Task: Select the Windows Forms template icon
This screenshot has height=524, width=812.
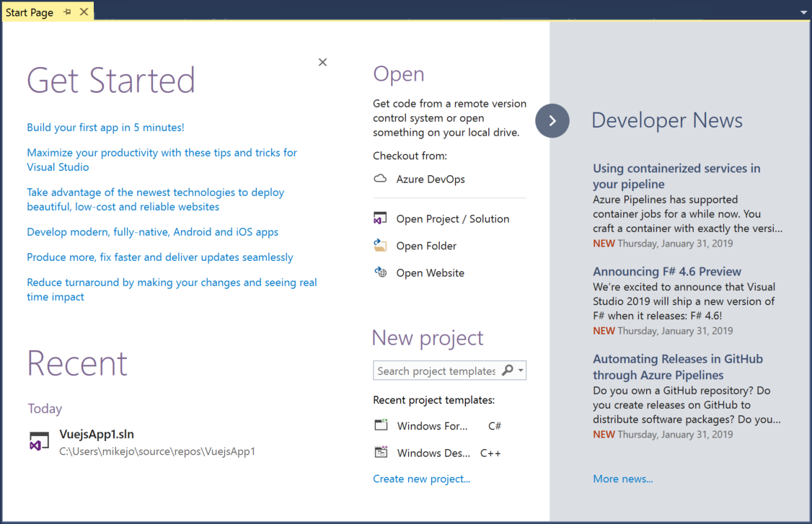Action: pos(381,425)
